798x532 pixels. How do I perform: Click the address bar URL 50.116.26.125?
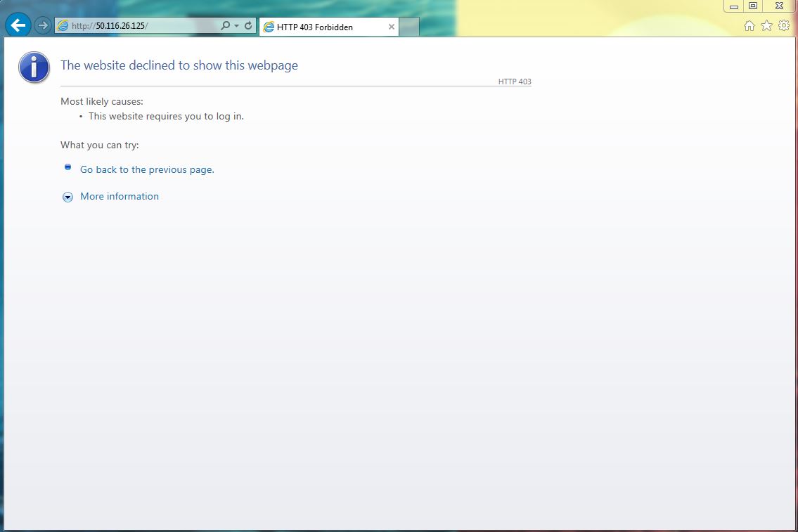point(121,26)
